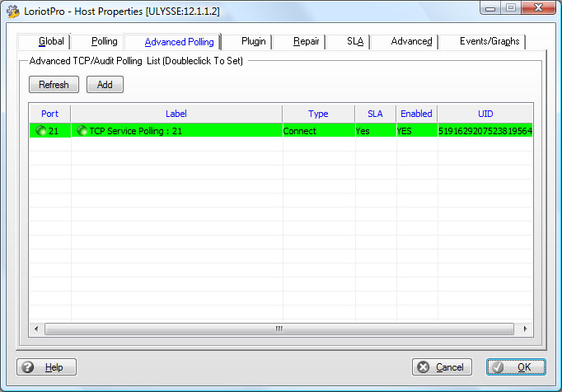
Task: Select the UID value 519162920752381956
Action: [485, 131]
